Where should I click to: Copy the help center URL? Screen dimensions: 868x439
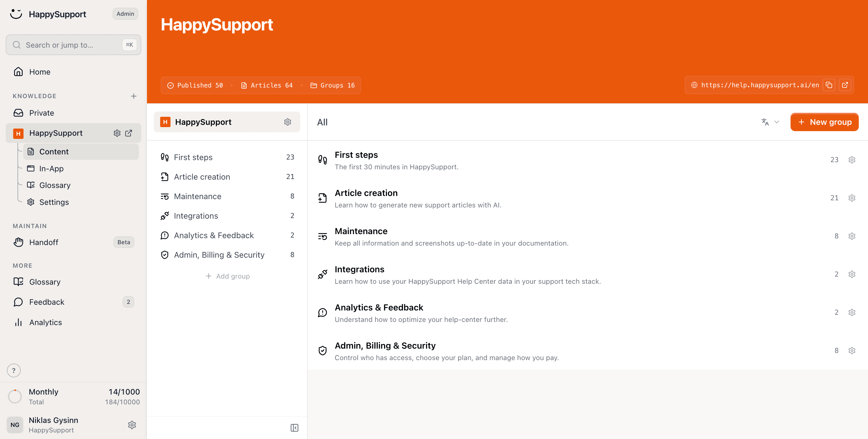pyautogui.click(x=829, y=85)
